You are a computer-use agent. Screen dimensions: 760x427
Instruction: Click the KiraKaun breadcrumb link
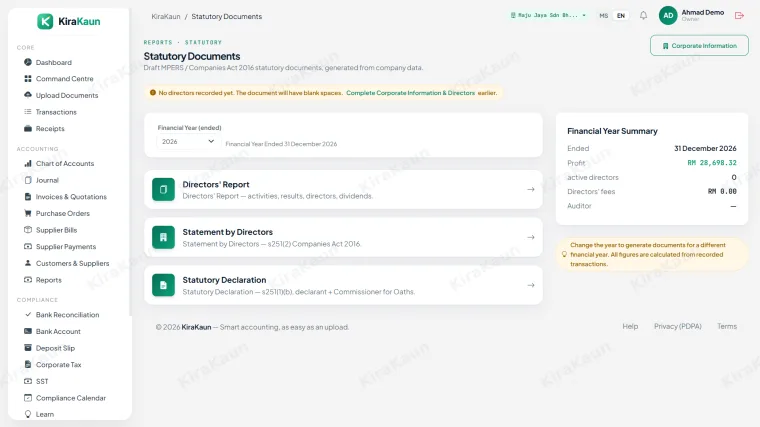pyautogui.click(x=166, y=16)
